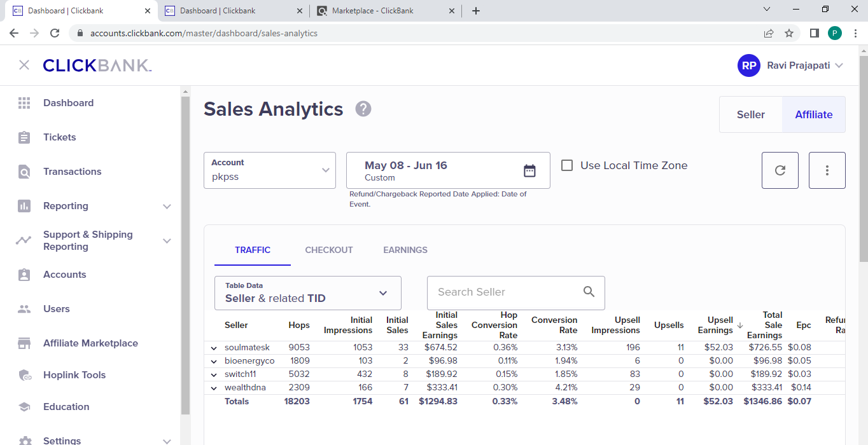This screenshot has height=445, width=868.
Task: Click the sidebar vertical scrollbar
Action: point(185,254)
